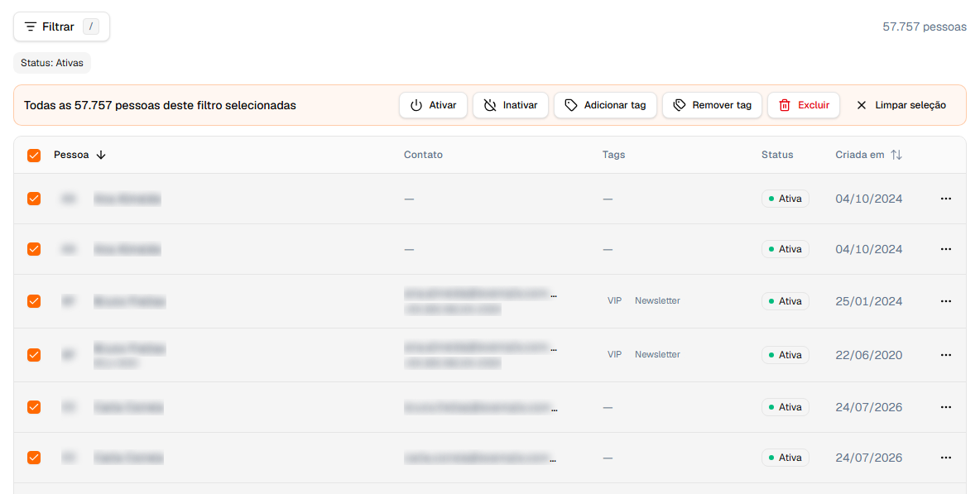Click the Tags column header
Viewport: 980px width, 494px height.
coord(614,155)
